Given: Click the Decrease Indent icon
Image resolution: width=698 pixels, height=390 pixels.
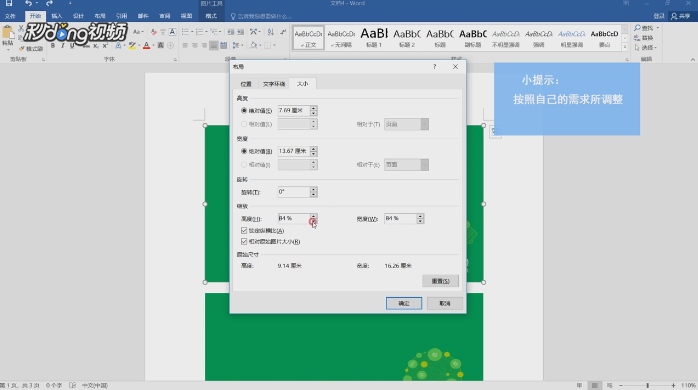Looking at the screenshot, I should 231,32.
